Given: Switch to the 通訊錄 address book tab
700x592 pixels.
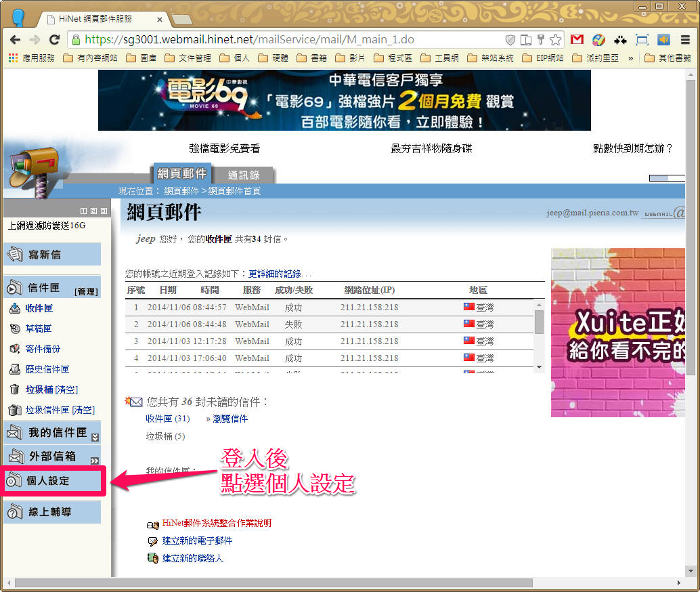Looking at the screenshot, I should tap(243, 175).
